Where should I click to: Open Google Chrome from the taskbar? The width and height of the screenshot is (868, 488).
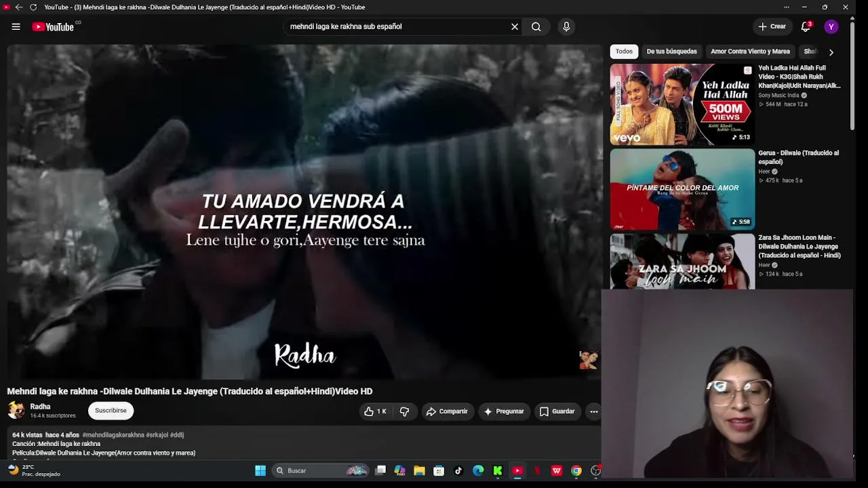click(576, 470)
